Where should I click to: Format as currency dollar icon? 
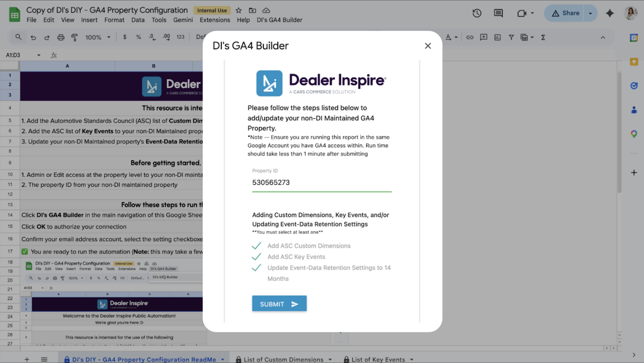pos(125,37)
